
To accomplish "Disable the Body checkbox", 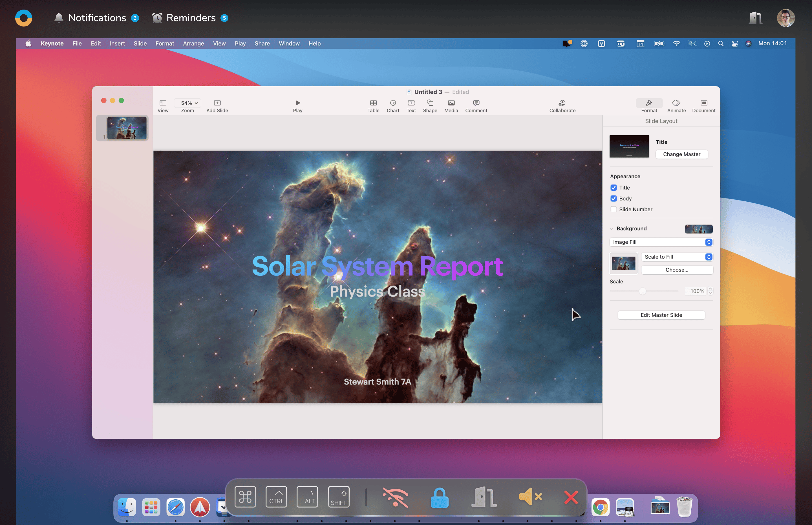I will 614,198.
